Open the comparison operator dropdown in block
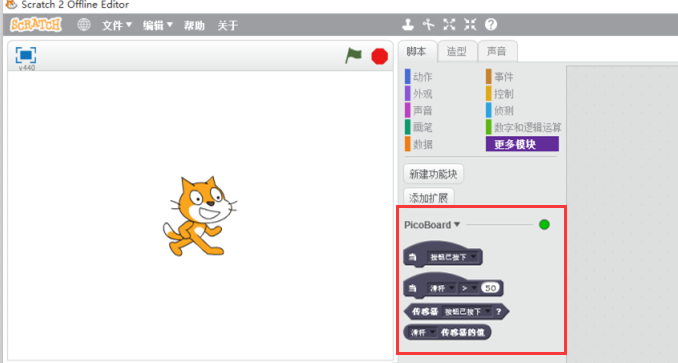Viewport: 678px width, 363px height. 468,288
